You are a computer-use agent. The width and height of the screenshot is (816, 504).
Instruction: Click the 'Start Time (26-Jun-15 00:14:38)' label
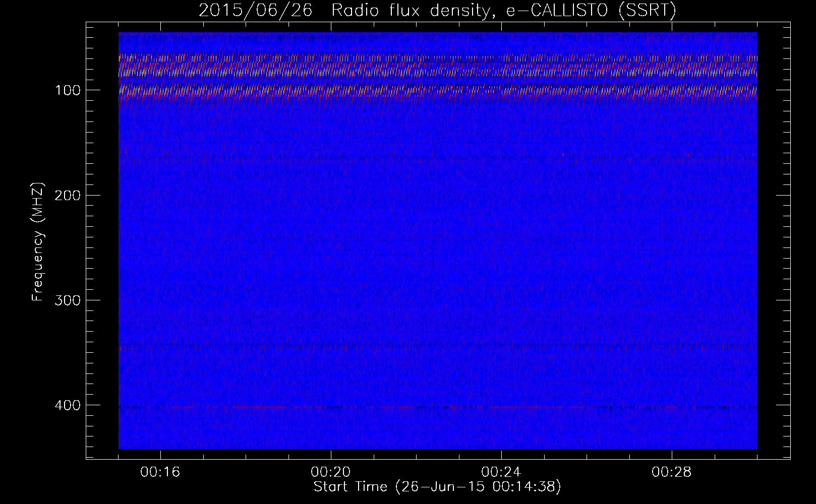pyautogui.click(x=437, y=487)
